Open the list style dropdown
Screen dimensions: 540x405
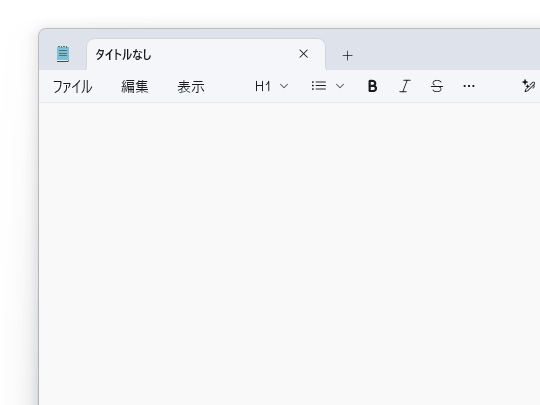tap(328, 86)
